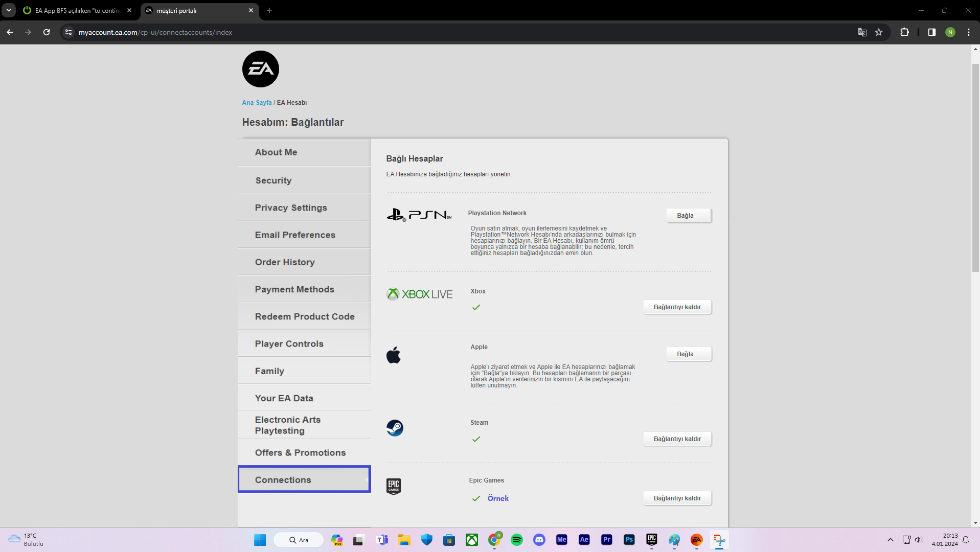
Task: Open Paint app from taskbar
Action: coord(674,540)
